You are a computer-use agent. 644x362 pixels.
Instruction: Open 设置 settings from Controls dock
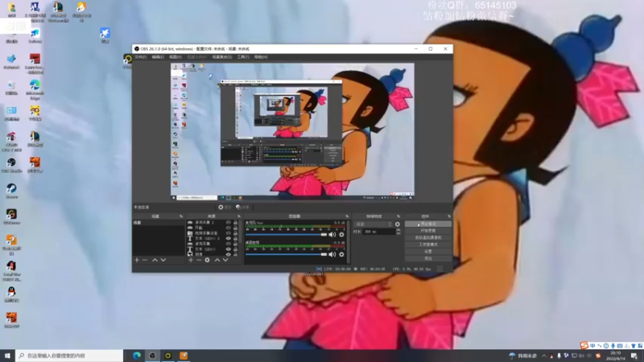click(x=428, y=252)
